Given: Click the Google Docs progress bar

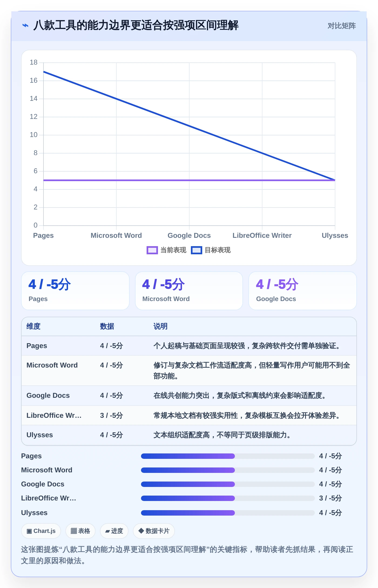Looking at the screenshot, I should point(228,484).
